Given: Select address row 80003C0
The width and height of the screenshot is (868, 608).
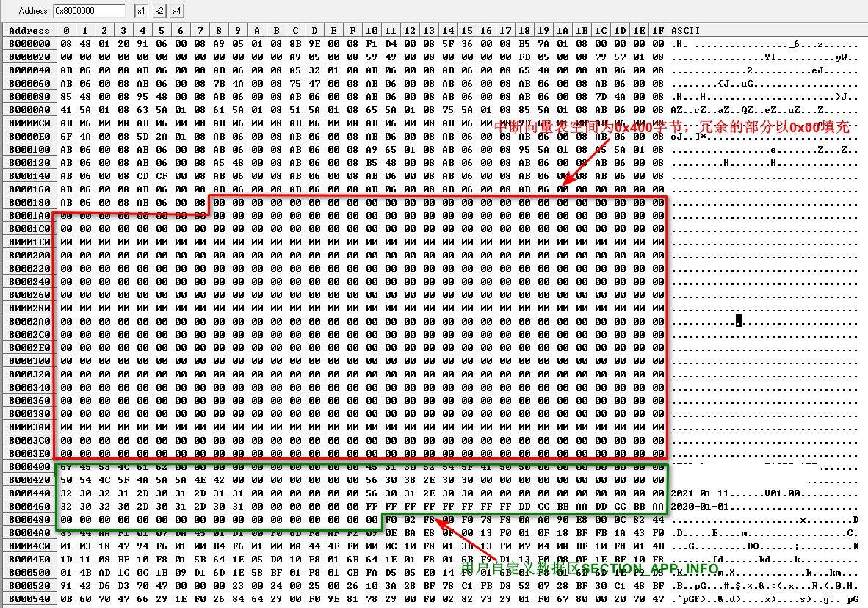Looking at the screenshot, I should 29,441.
